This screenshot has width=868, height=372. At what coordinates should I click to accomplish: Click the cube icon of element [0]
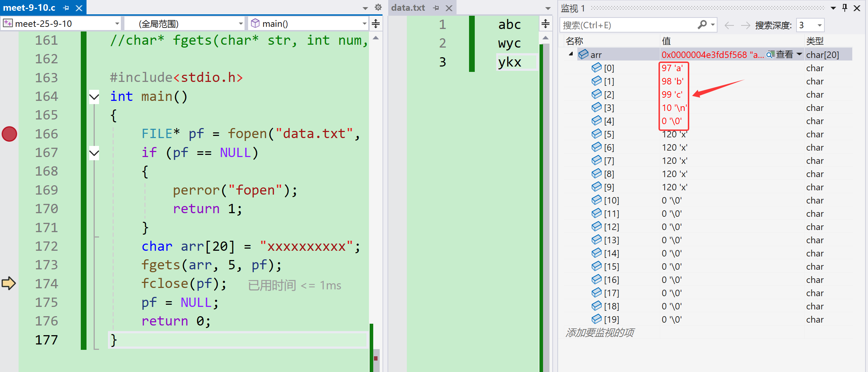click(x=597, y=68)
